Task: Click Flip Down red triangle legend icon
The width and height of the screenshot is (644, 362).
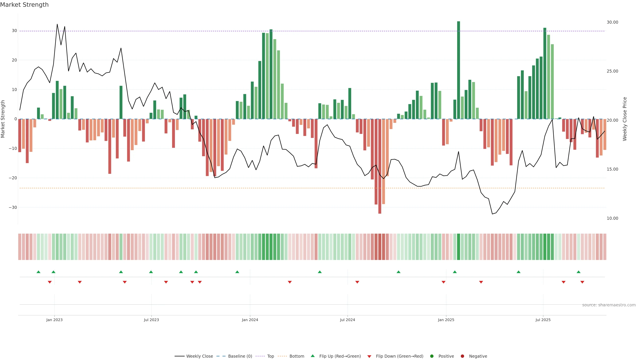Action: (369, 356)
